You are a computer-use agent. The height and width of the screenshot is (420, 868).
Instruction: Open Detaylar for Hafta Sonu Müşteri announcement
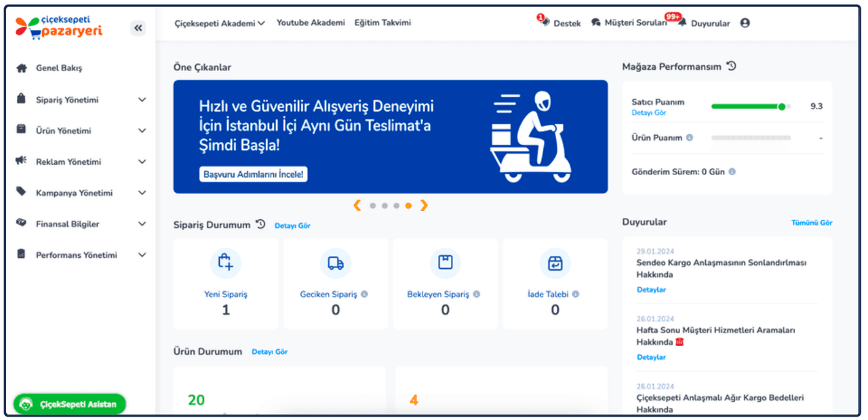651,357
